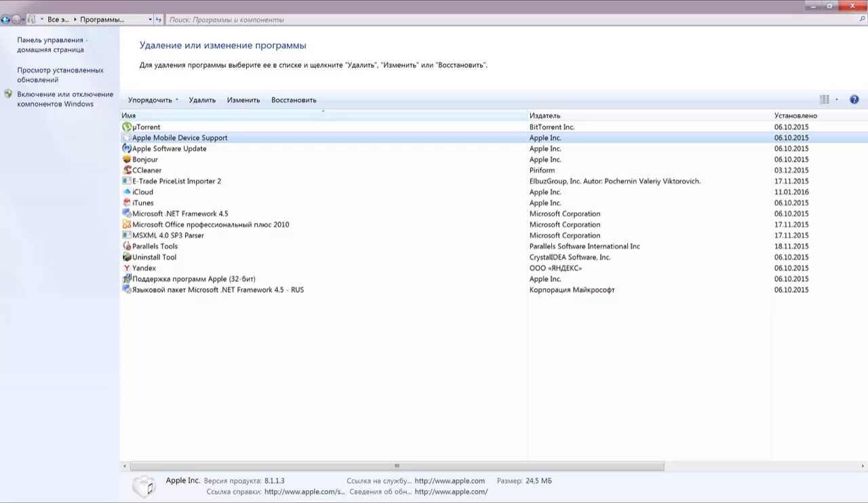Click Восстановить in the toolbar

pyautogui.click(x=294, y=100)
